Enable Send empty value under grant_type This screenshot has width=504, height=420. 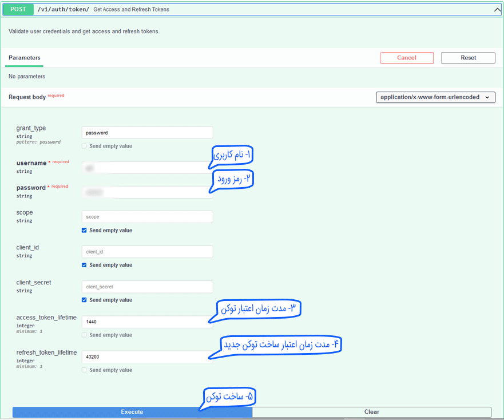pos(85,146)
